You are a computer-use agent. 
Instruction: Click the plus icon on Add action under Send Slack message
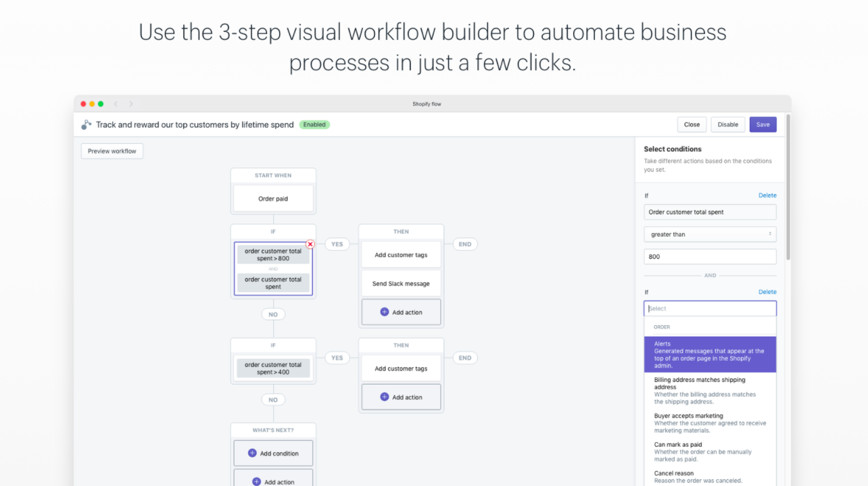(x=383, y=312)
